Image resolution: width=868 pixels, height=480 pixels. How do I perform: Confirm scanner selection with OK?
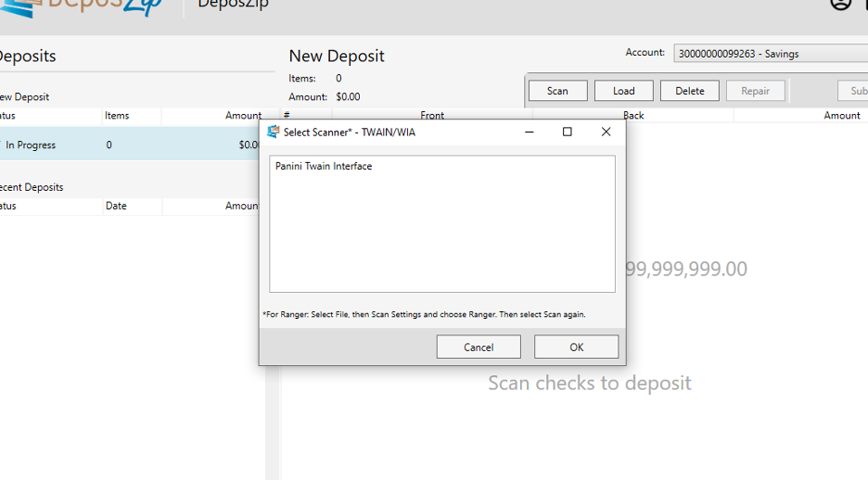click(576, 347)
